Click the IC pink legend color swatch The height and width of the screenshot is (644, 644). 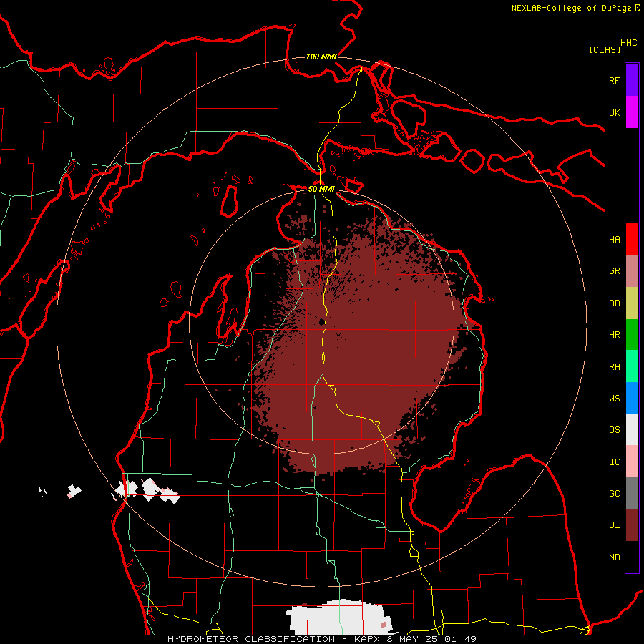[632, 462]
